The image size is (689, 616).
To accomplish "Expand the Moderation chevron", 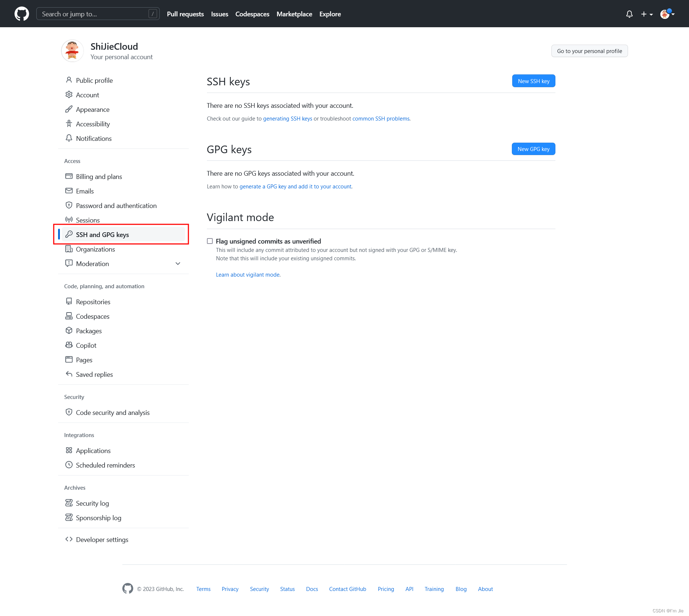I will [x=178, y=264].
